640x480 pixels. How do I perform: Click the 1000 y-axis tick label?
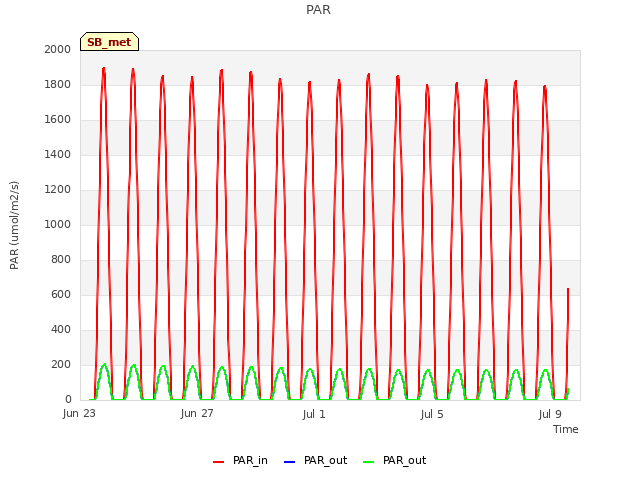pyautogui.click(x=58, y=224)
